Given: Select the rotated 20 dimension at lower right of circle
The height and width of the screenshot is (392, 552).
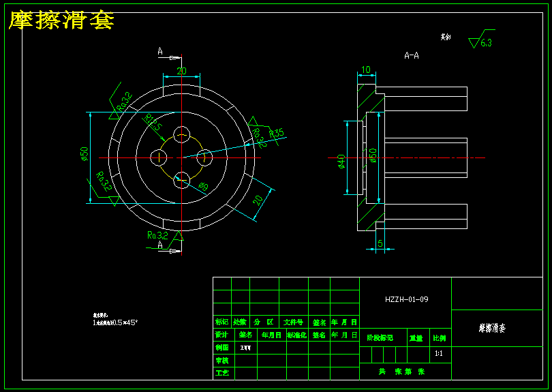Looking at the screenshot, I should tap(258, 200).
